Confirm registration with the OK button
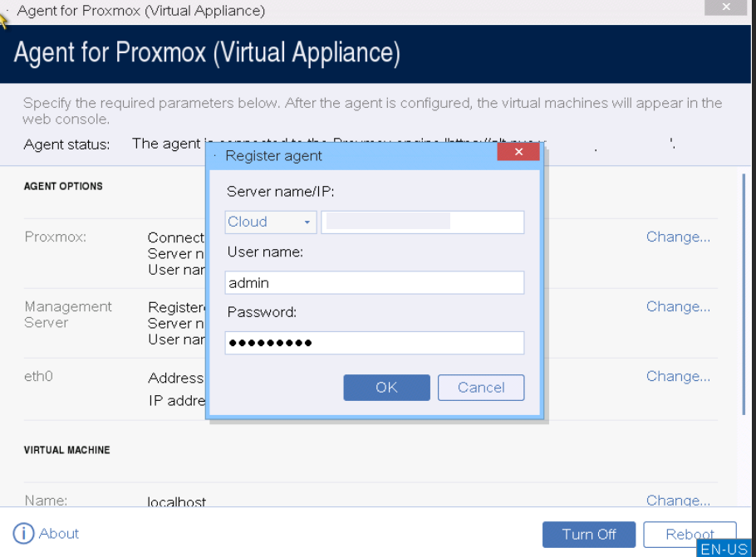The width and height of the screenshot is (756, 557). (386, 388)
